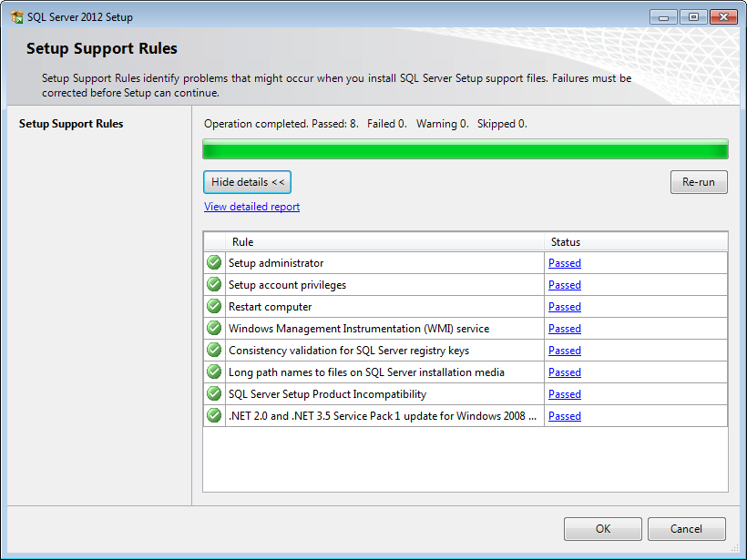Open the Passed link for Restart computer
Image resolution: width=747 pixels, height=560 pixels.
click(564, 306)
